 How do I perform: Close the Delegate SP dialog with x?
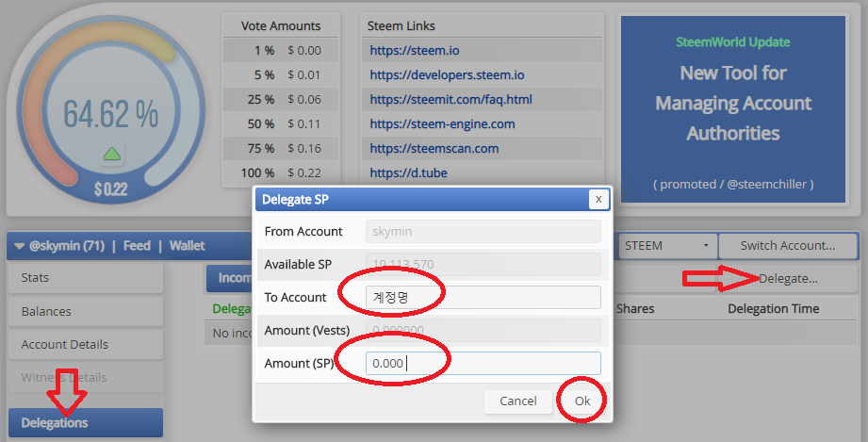click(x=597, y=199)
